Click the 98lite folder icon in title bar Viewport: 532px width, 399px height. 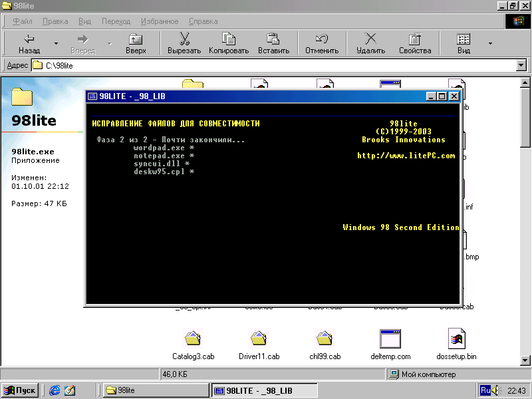tap(7, 6)
